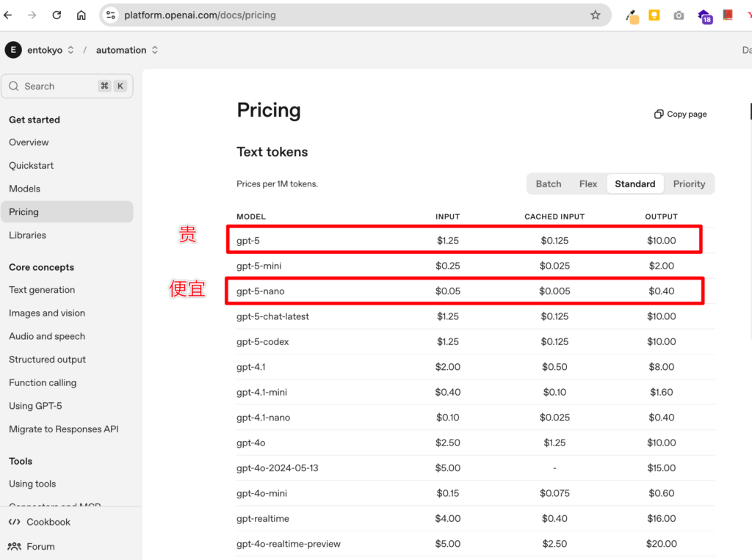Select the Flex pricing tier
The width and height of the screenshot is (752, 560).
tap(588, 184)
